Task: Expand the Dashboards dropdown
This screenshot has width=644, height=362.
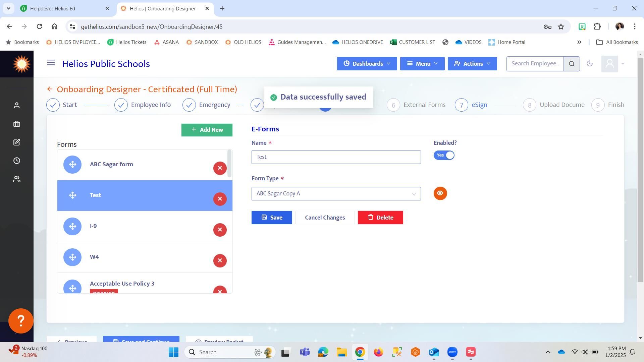Action: click(367, 64)
